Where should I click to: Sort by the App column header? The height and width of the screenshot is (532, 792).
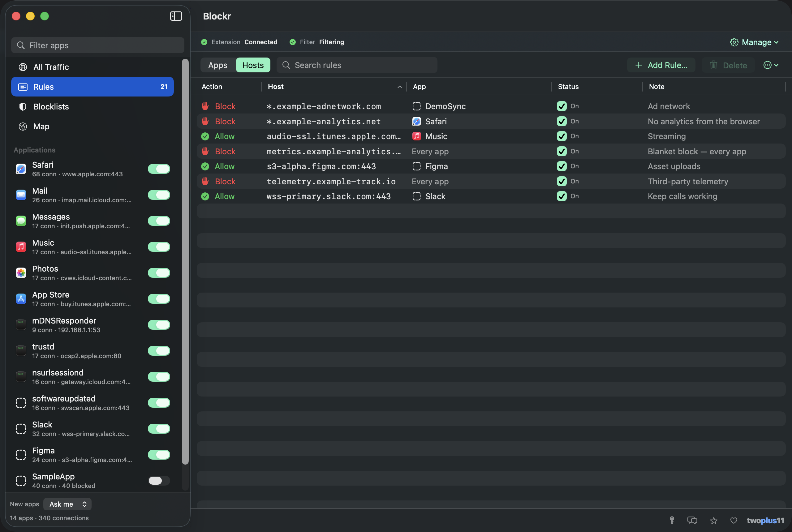click(x=479, y=87)
